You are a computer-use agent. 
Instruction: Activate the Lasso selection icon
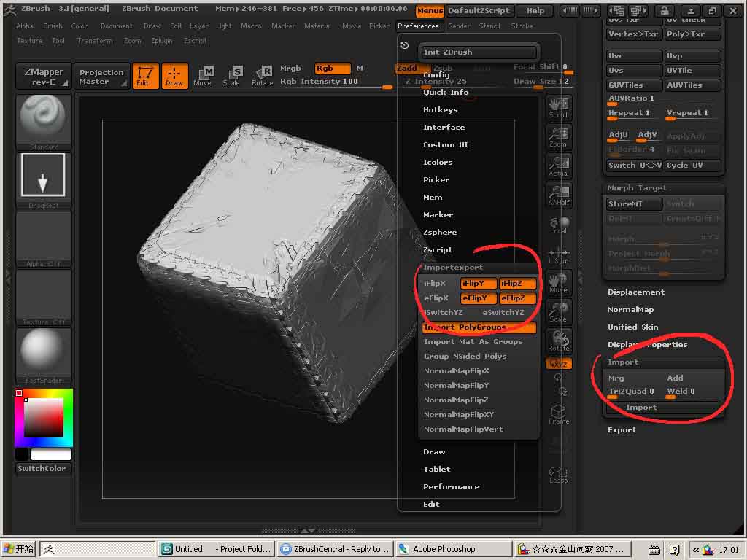pos(558,475)
